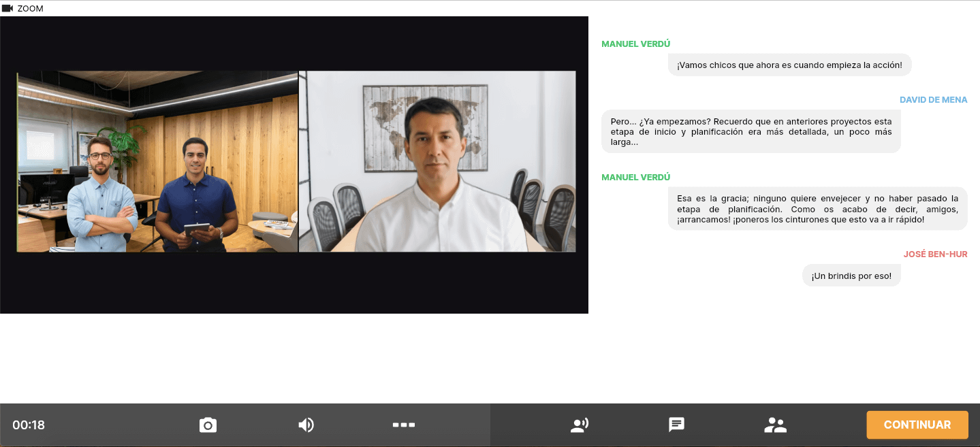Click the speaking person icon
Image resolution: width=980 pixels, height=447 pixels.
tap(579, 425)
